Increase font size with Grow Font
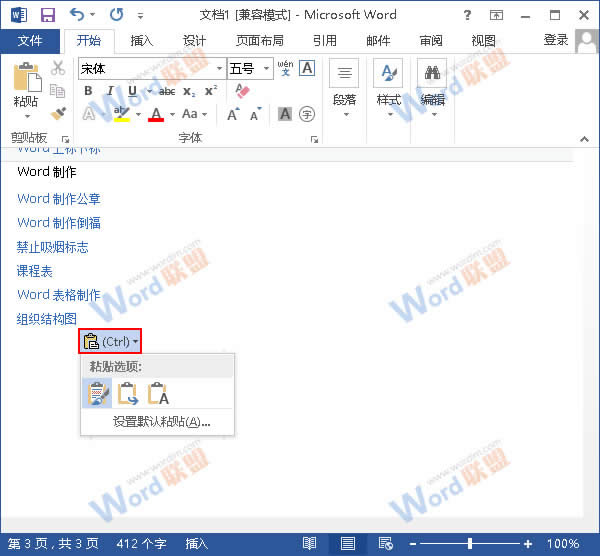The height and width of the screenshot is (556, 600). [233, 114]
